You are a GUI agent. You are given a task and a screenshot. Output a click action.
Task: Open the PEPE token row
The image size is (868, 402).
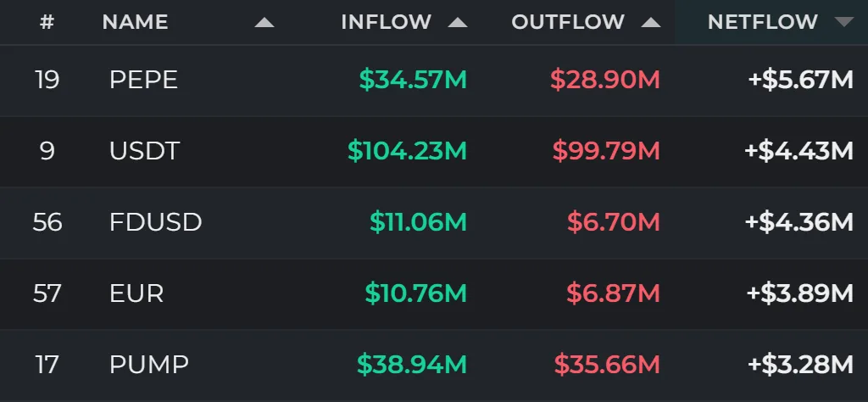pos(434,81)
